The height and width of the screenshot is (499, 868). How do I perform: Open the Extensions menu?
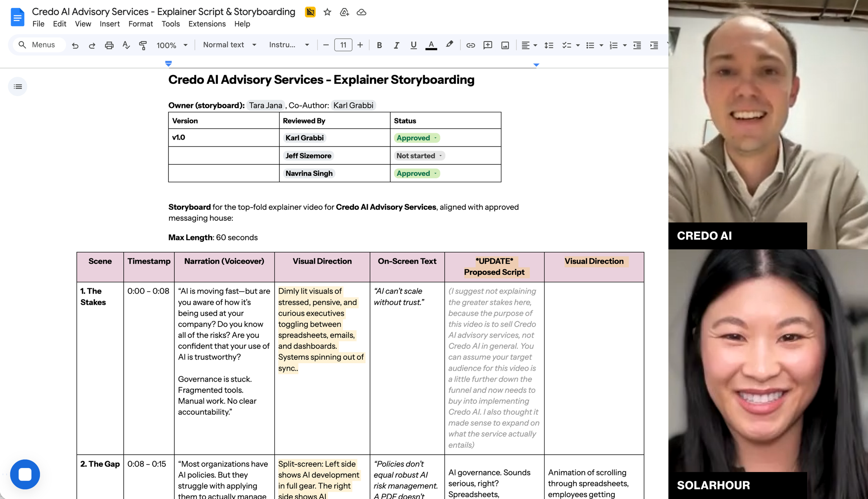click(207, 24)
